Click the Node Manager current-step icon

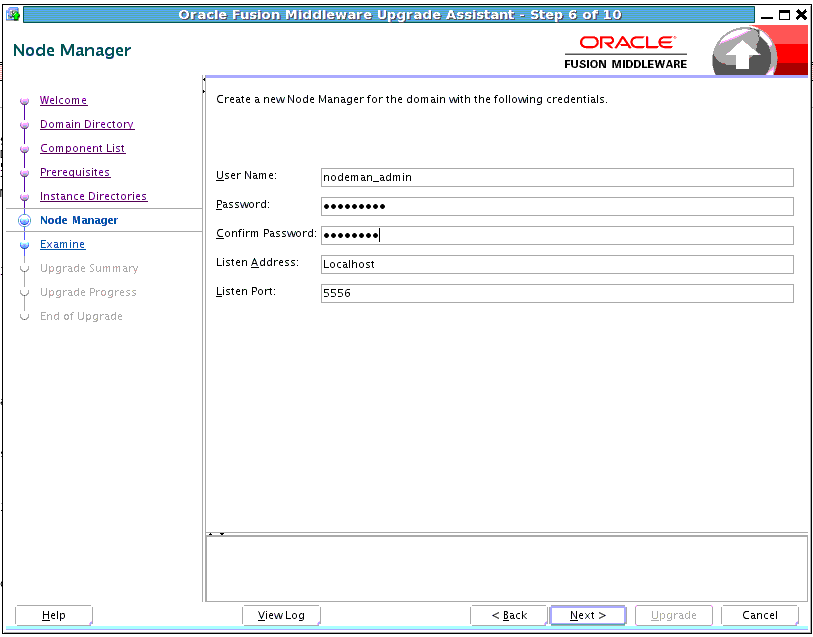click(x=24, y=220)
